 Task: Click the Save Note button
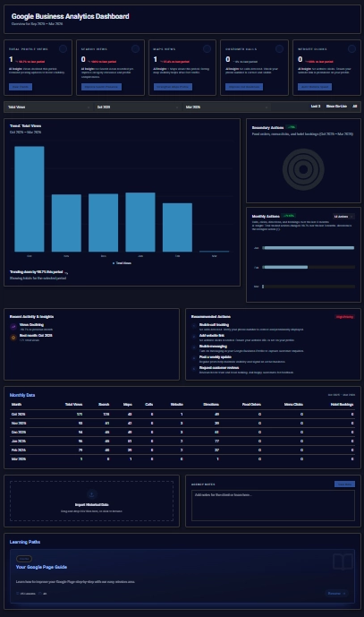point(344,484)
